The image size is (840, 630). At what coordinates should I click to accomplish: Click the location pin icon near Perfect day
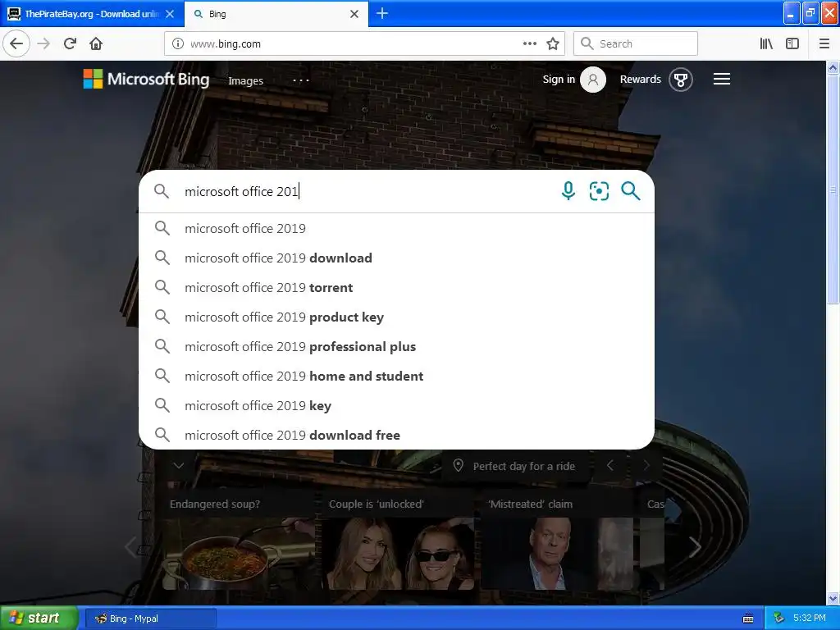tap(458, 465)
